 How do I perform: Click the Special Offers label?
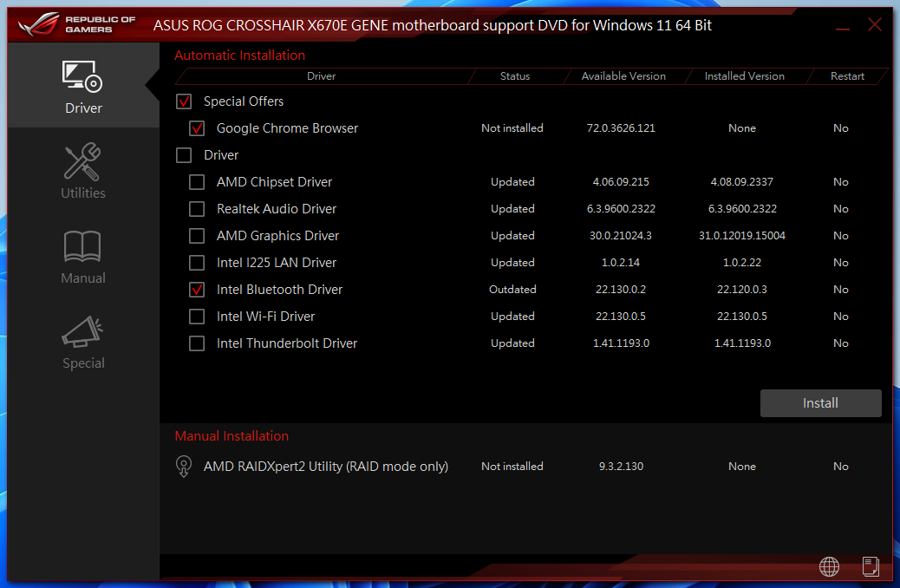pos(244,101)
